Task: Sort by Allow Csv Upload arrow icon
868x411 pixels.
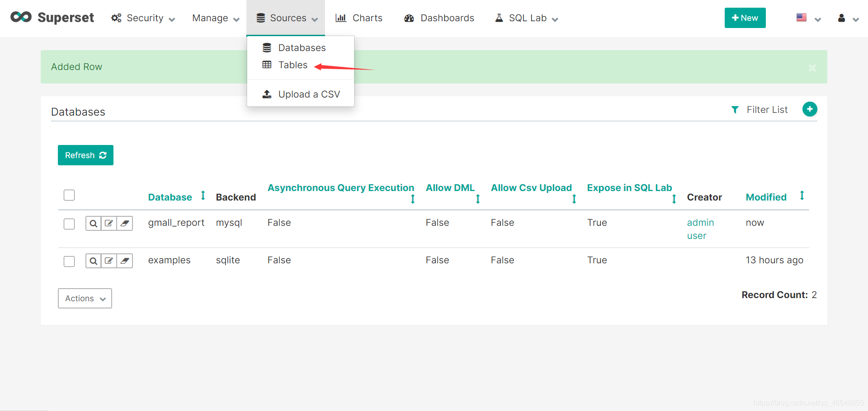Action: (x=574, y=199)
